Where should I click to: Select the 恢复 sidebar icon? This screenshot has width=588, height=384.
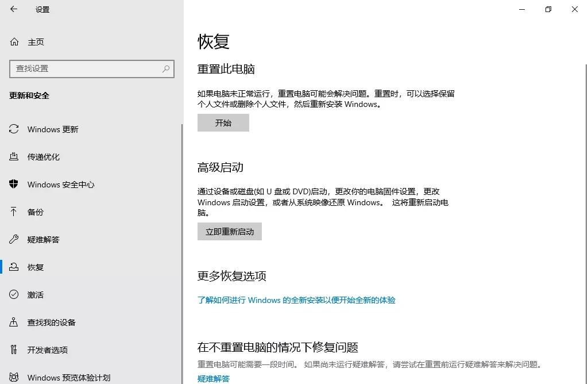[x=13, y=267]
